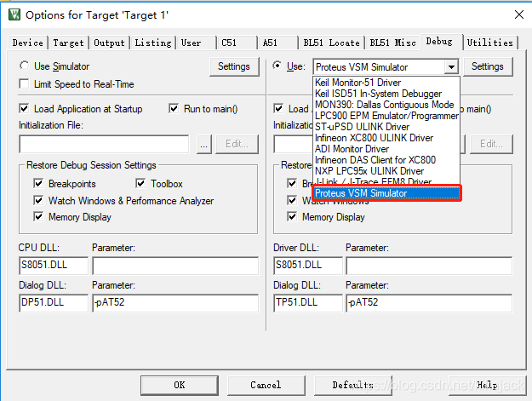Image resolution: width=532 pixels, height=401 pixels.
Task: Click the Cancel button
Action: click(x=266, y=385)
